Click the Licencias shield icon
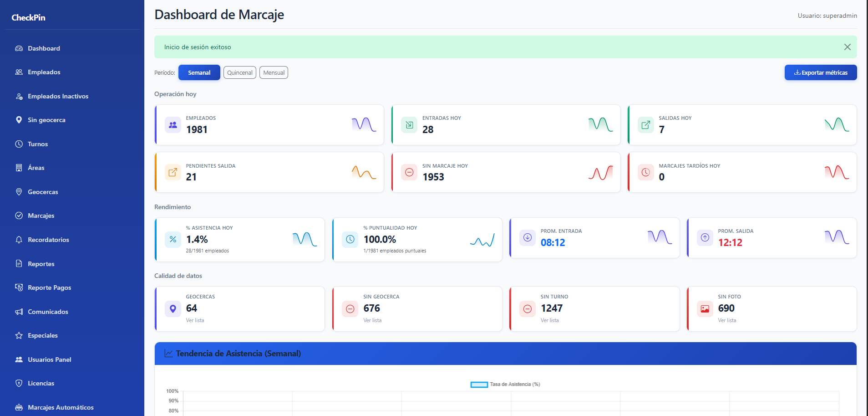The height and width of the screenshot is (416, 868). (x=19, y=383)
